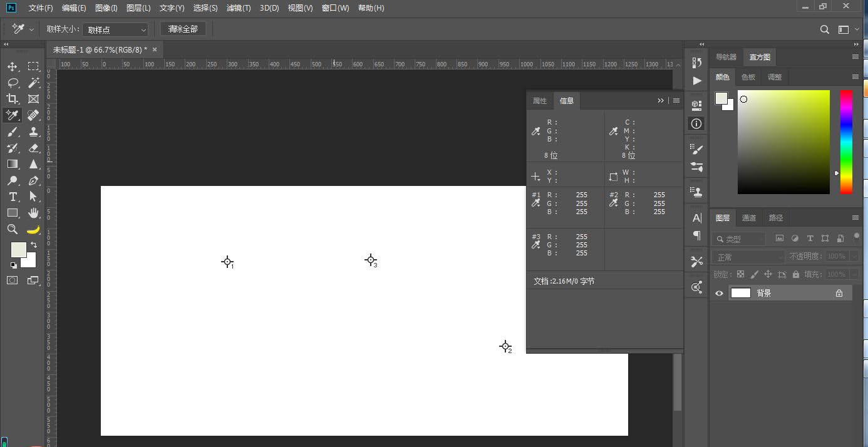The width and height of the screenshot is (868, 447).
Task: Select the Sharpen triangle tool
Action: [33, 164]
